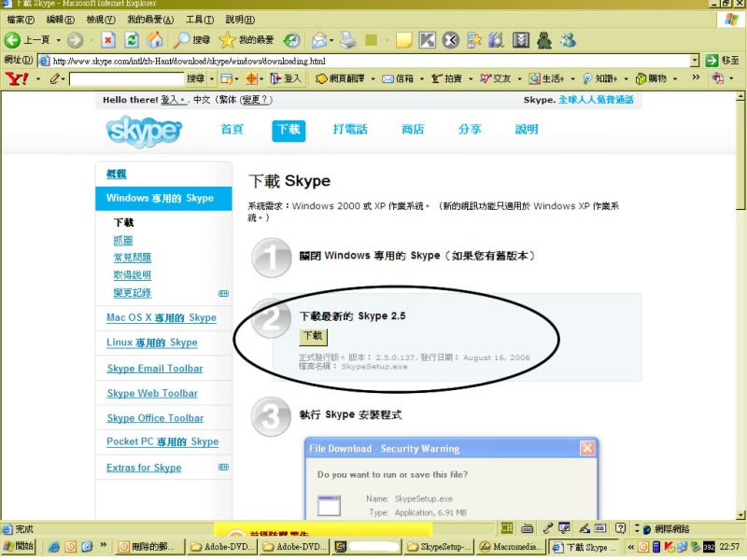Open the Pocket PC 專用的 Skype link

pos(162,441)
